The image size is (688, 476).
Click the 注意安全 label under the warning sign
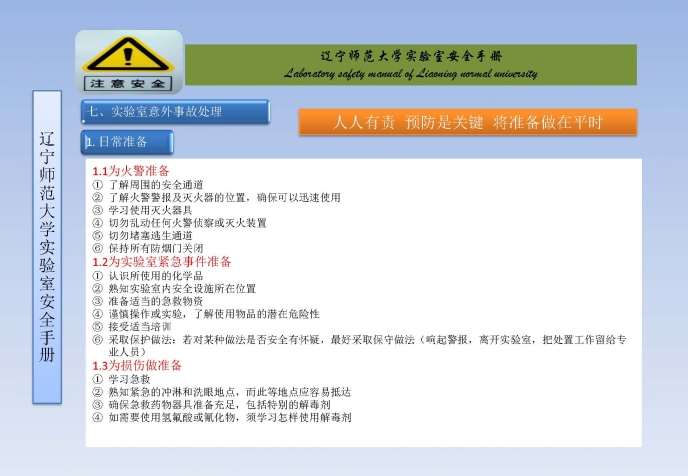[128, 82]
